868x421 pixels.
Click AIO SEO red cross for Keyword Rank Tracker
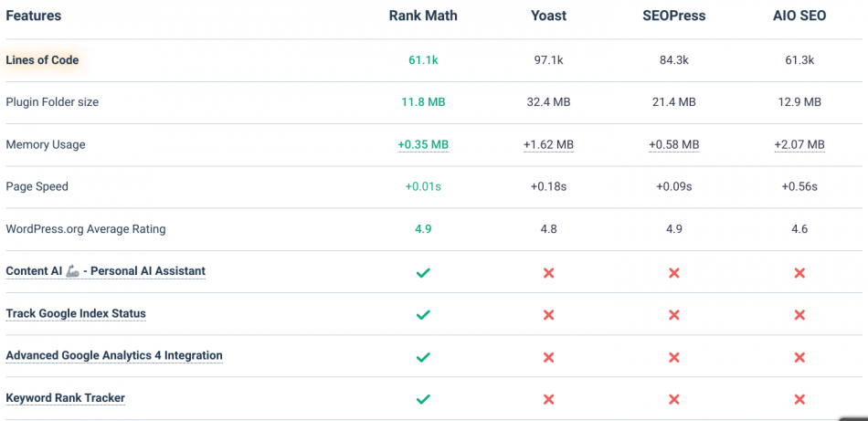tap(799, 399)
